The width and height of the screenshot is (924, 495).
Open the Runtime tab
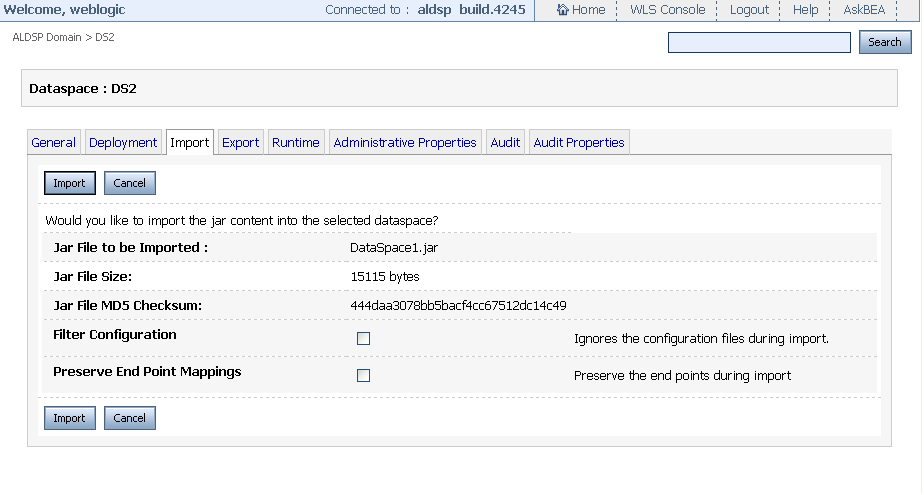click(296, 143)
